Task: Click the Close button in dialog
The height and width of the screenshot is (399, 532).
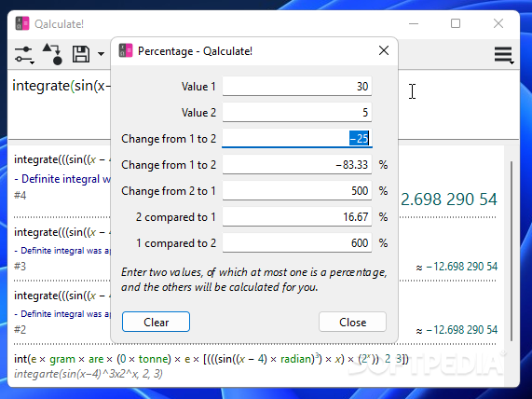Action: click(352, 322)
